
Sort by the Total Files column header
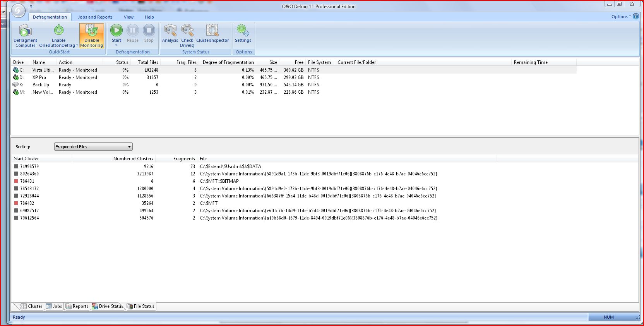(146, 62)
